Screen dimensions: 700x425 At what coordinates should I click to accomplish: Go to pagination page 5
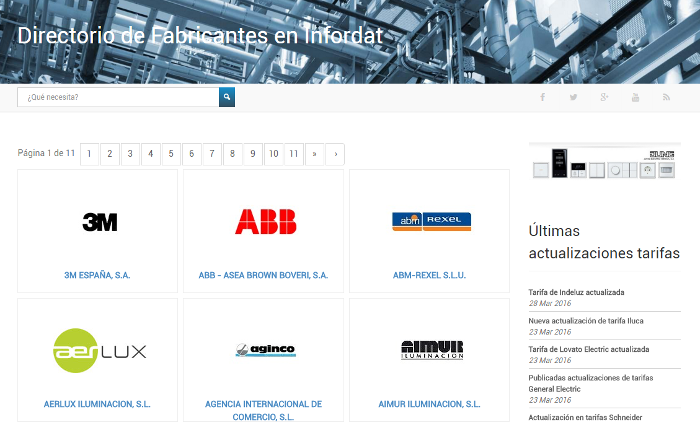tap(171, 154)
